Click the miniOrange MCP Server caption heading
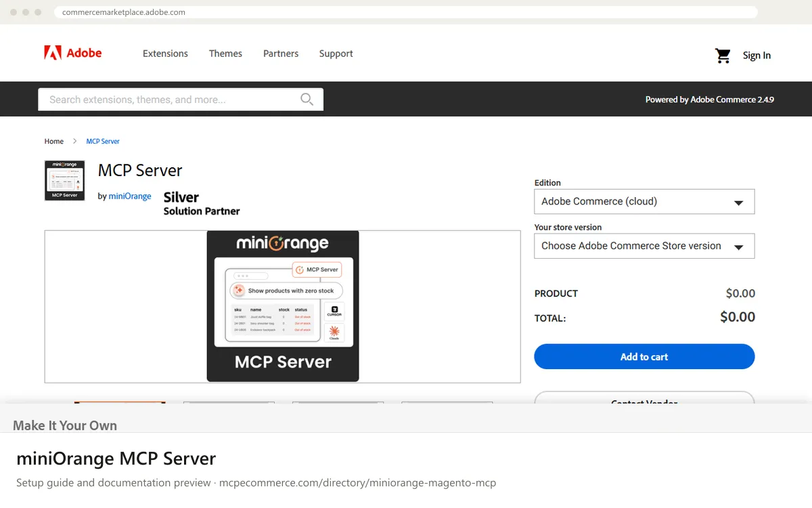Screen dimensions: 812x508 tap(116, 459)
